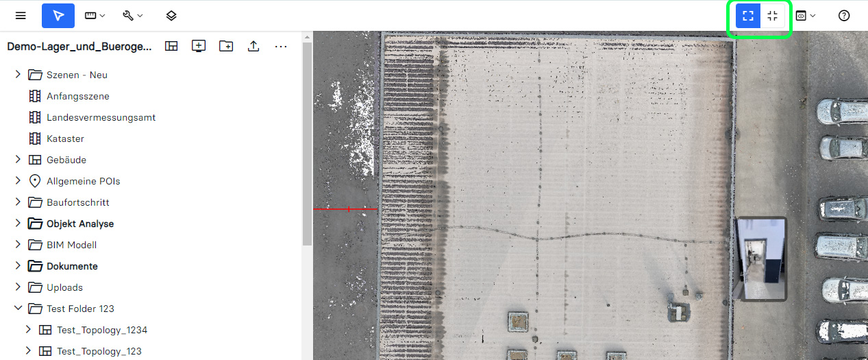868x360 pixels.
Task: Click the add topology icon in project header
Action: pyautogui.click(x=171, y=46)
